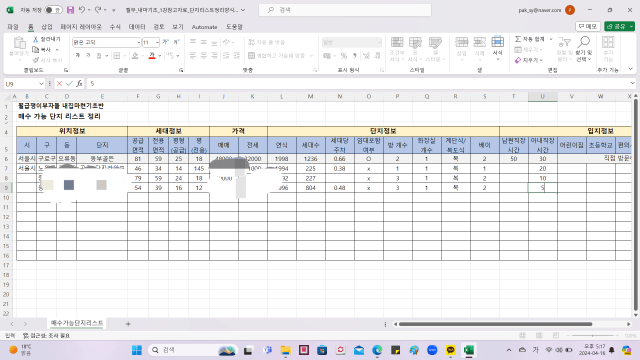Open Microsoft Edge from taskbar

[x=377, y=350]
